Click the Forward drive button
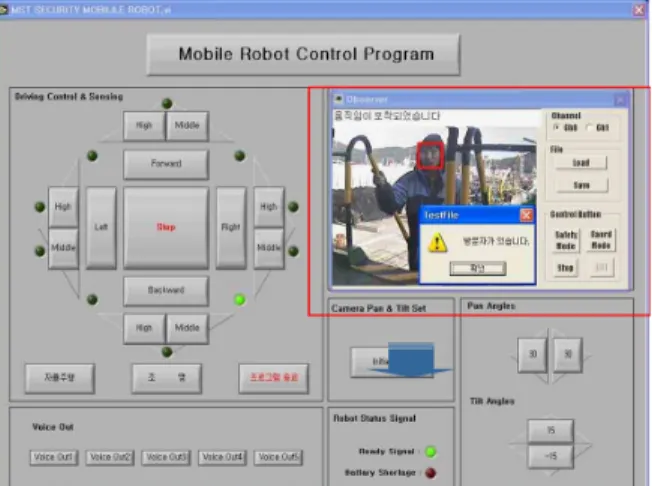The height and width of the screenshot is (486, 652). pyautogui.click(x=166, y=164)
